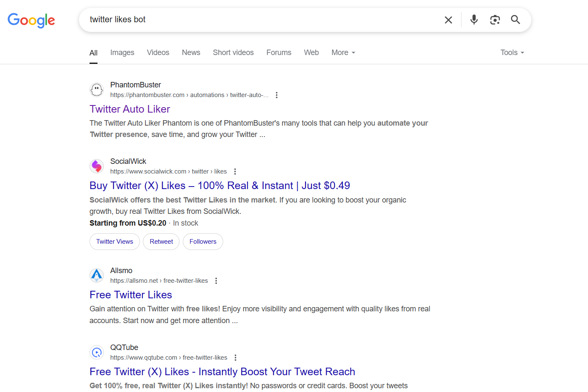
Task: Open options menu for Allsmo result
Action: tap(216, 281)
